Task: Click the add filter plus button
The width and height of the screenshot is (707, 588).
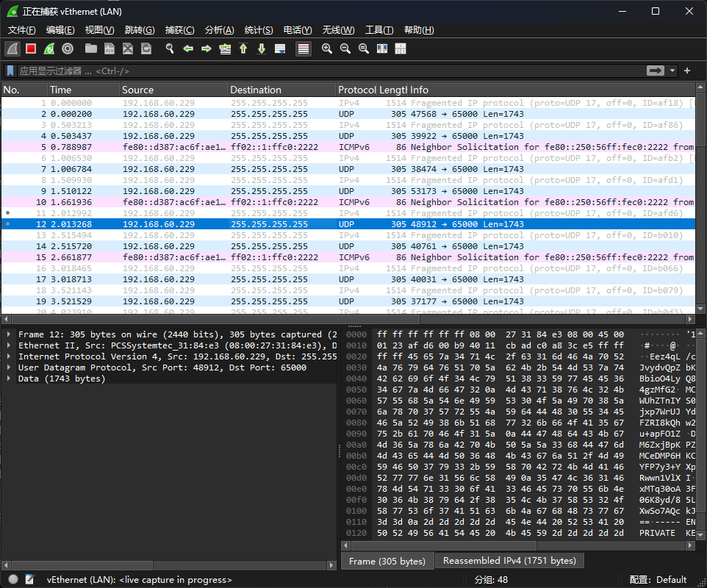Action: tap(687, 71)
